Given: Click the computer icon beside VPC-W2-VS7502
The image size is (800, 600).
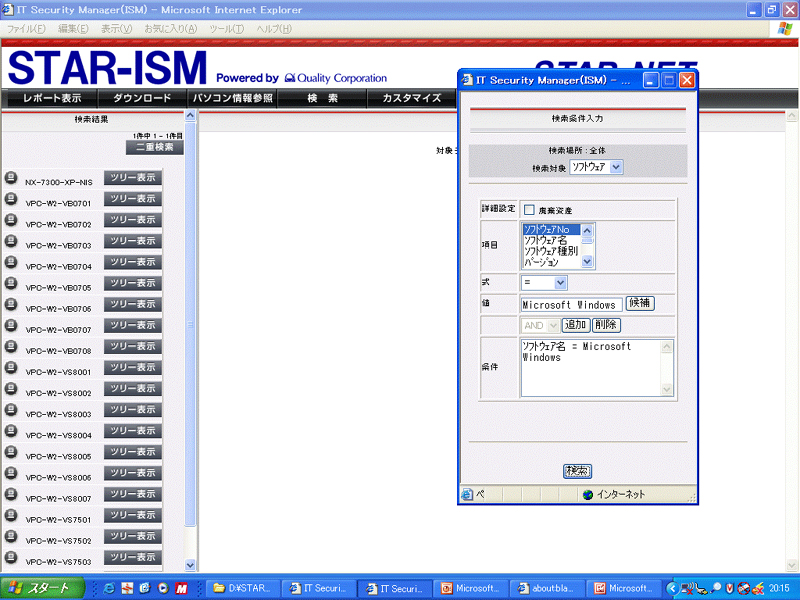Looking at the screenshot, I should 11,537.
